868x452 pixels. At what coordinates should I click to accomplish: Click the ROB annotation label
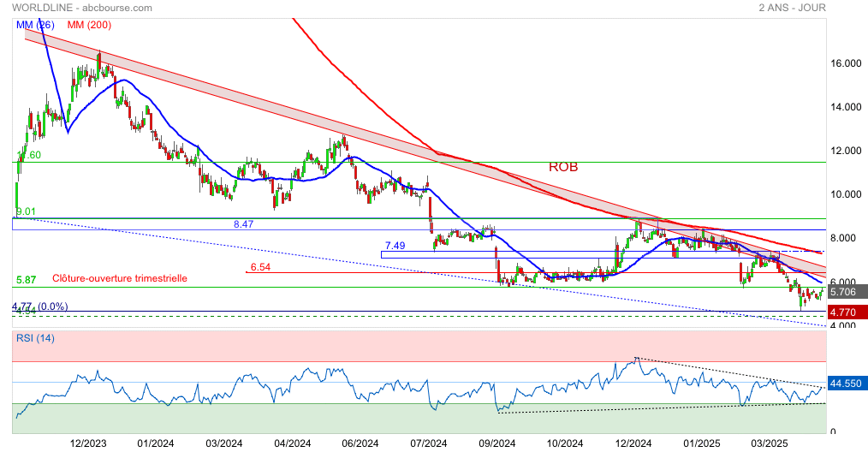[x=563, y=167]
